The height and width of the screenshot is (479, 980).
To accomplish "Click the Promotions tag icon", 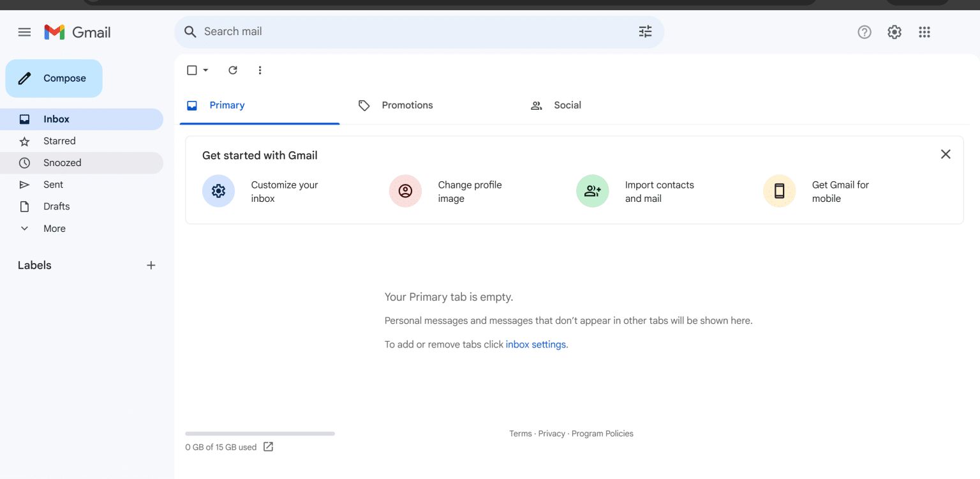I will pyautogui.click(x=364, y=105).
